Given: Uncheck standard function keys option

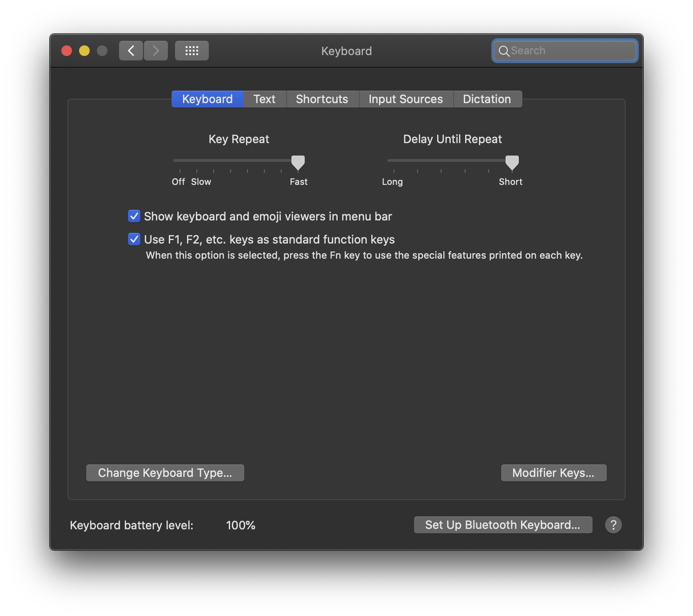Looking at the screenshot, I should [x=134, y=240].
